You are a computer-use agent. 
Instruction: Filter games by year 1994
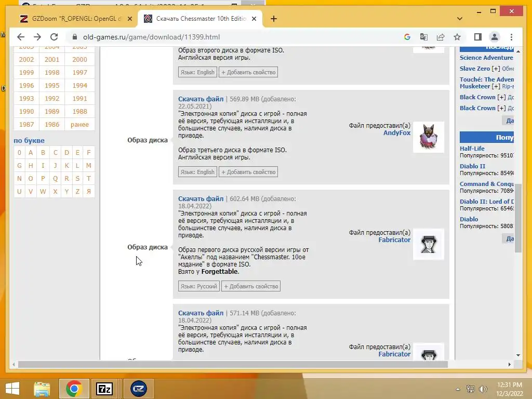click(x=79, y=85)
